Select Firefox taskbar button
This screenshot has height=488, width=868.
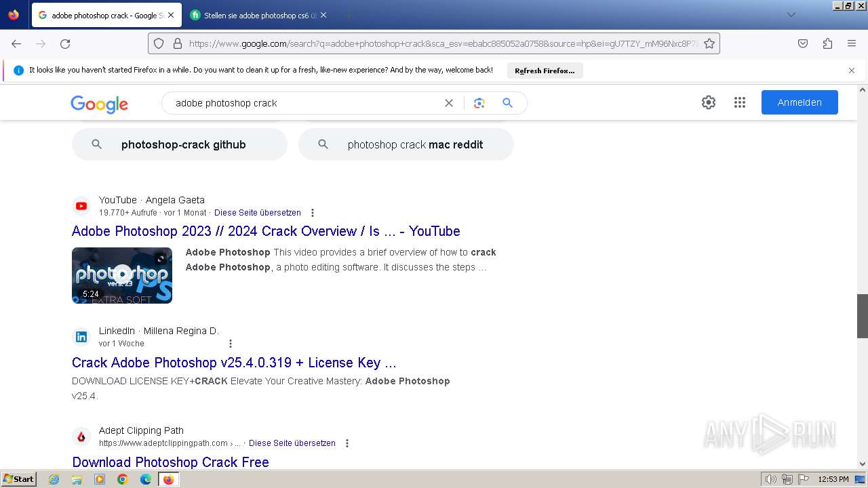[169, 479]
